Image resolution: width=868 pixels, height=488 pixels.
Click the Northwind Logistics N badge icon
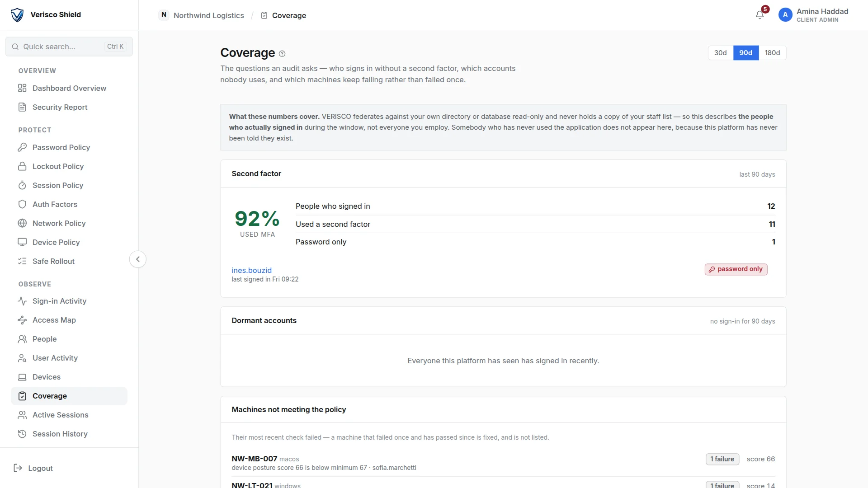pyautogui.click(x=164, y=15)
